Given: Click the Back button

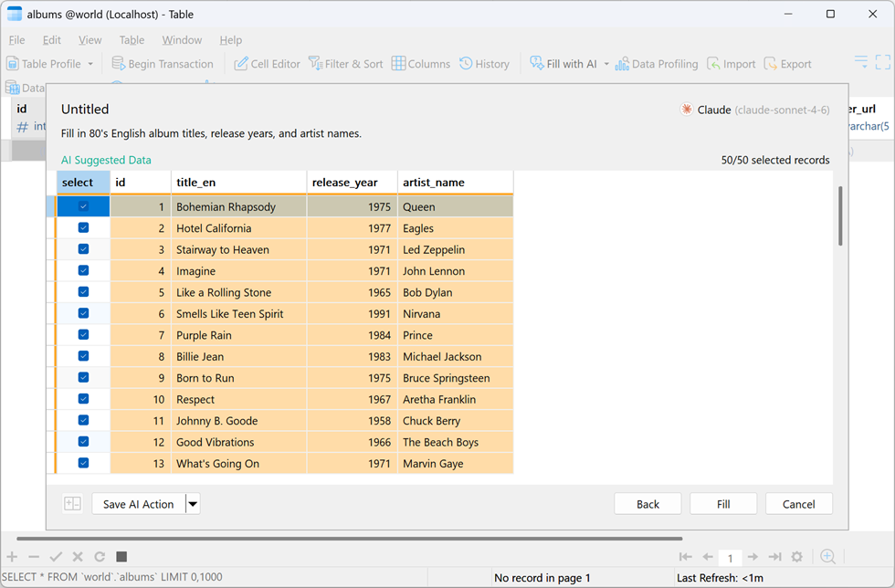Looking at the screenshot, I should point(648,503).
